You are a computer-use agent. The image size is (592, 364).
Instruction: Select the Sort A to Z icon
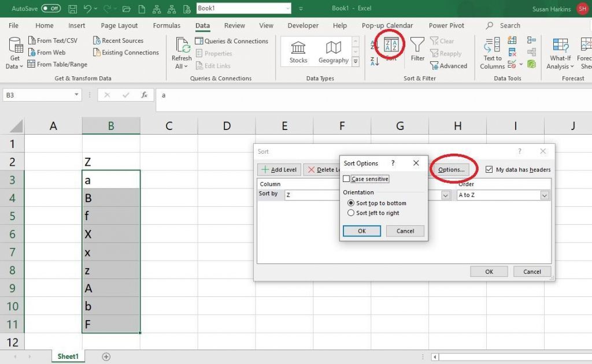point(373,44)
